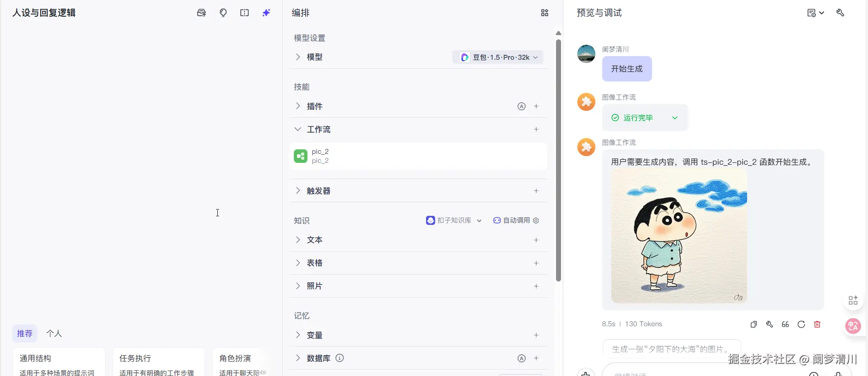Click the 编排 panel scrollbar
868x376 pixels.
click(558, 160)
